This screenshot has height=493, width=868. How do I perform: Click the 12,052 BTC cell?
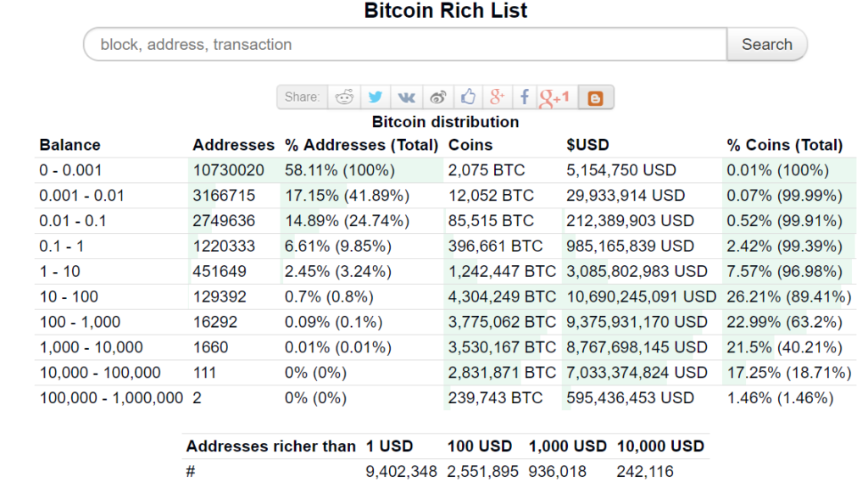491,196
